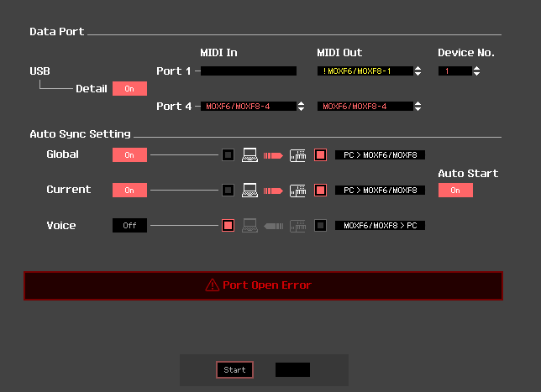541x392 pixels.
Task: Click Voice MOXF6/MOXF8 > PC direction label
Action: click(x=380, y=226)
